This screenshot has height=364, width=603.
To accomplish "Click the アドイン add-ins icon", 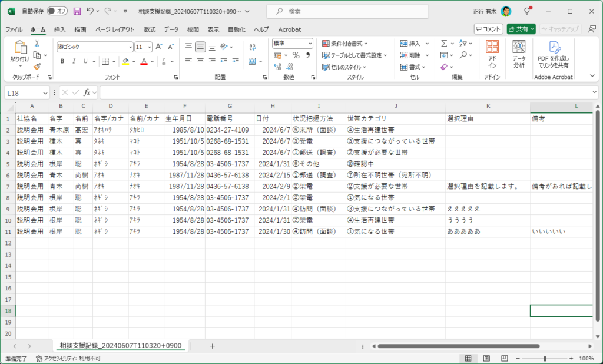I will tap(492, 54).
